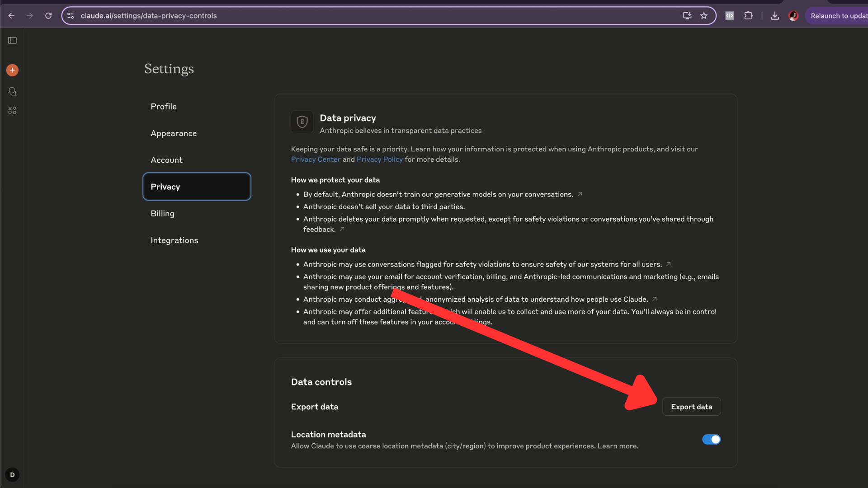Open Billing settings

[x=197, y=213]
